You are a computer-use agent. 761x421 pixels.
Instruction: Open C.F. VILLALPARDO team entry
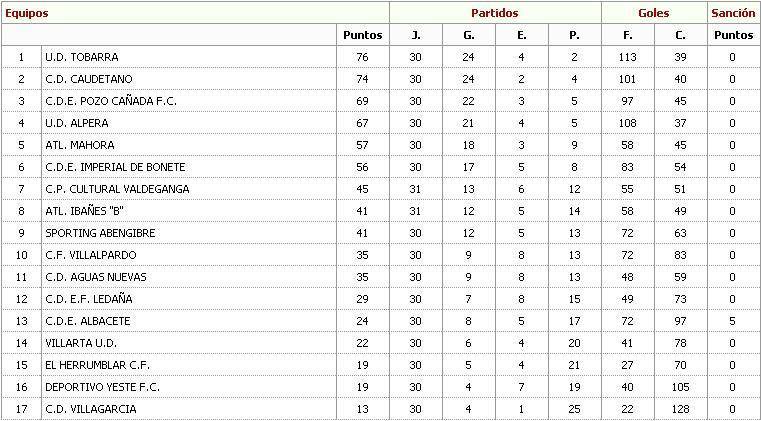pos(91,255)
